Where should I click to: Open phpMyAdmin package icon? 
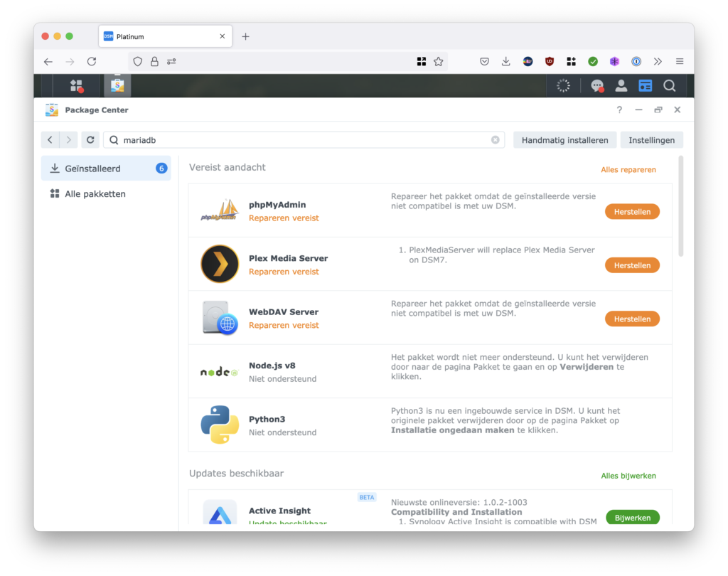[x=220, y=210]
